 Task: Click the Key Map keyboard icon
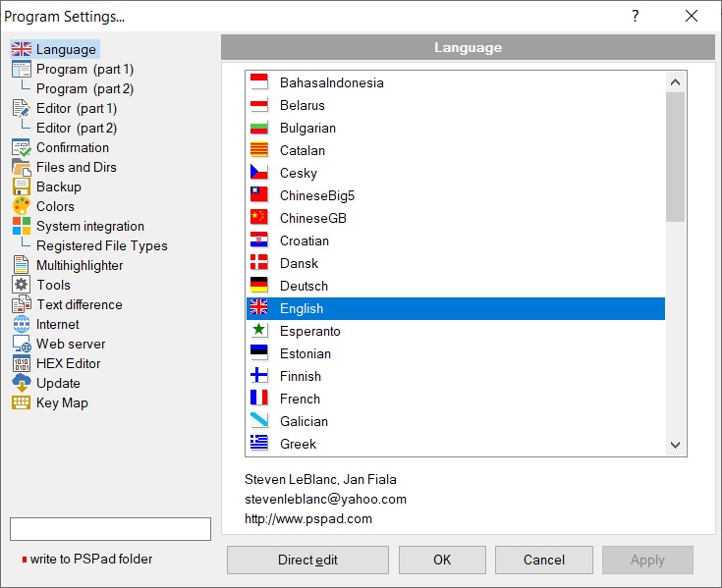coord(22,403)
